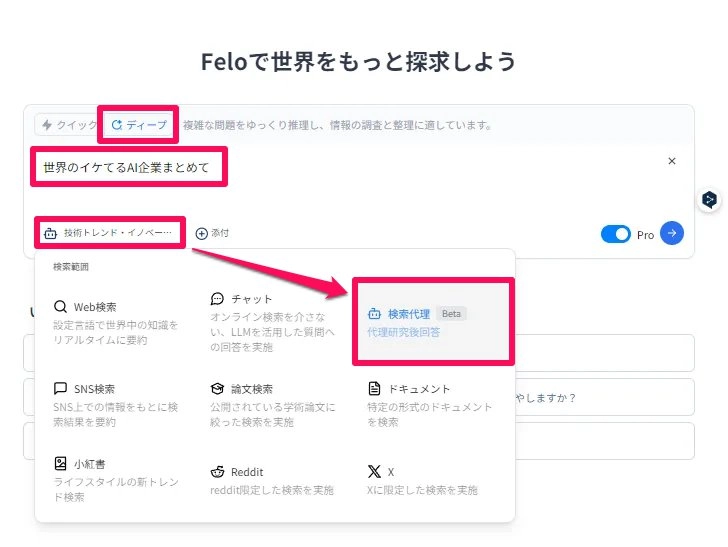
Task: Open the 技術トレンド・イノベー search scope dropdown
Action: coord(110,233)
